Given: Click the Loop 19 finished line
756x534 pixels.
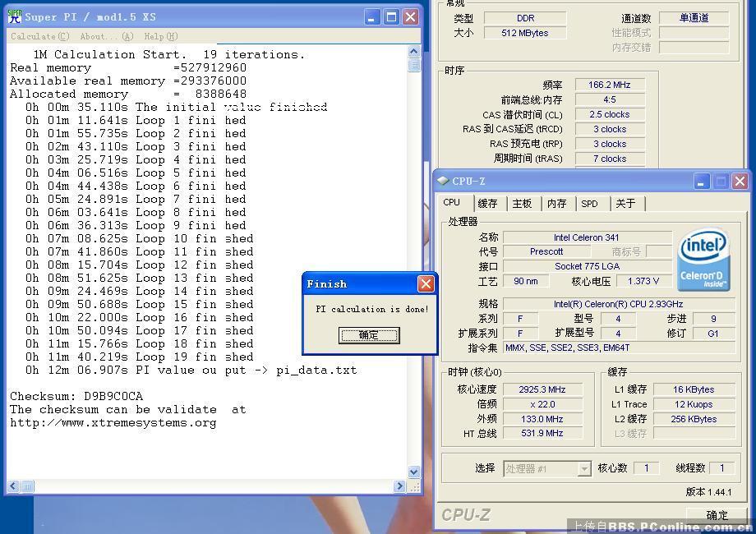Looking at the screenshot, I should coord(140,357).
